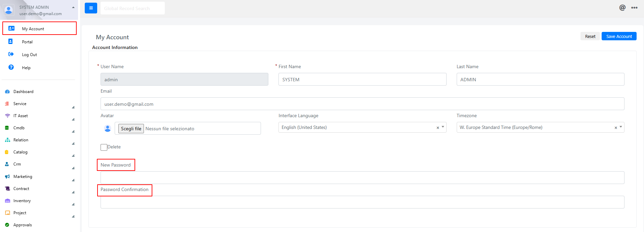
Task: Click the Reset button
Action: [590, 36]
